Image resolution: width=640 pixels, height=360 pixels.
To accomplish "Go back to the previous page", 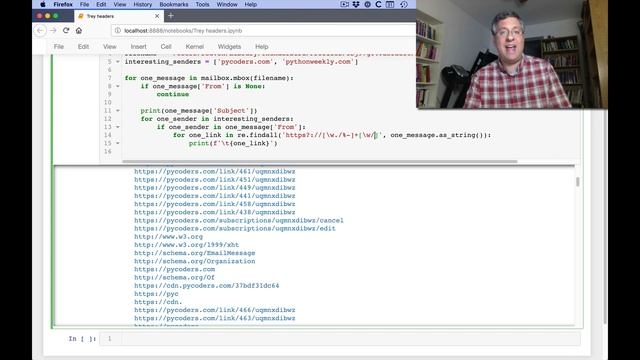I will pos(40,31).
